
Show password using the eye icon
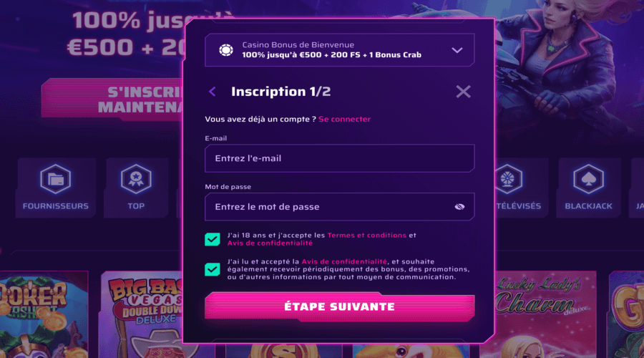pos(459,207)
